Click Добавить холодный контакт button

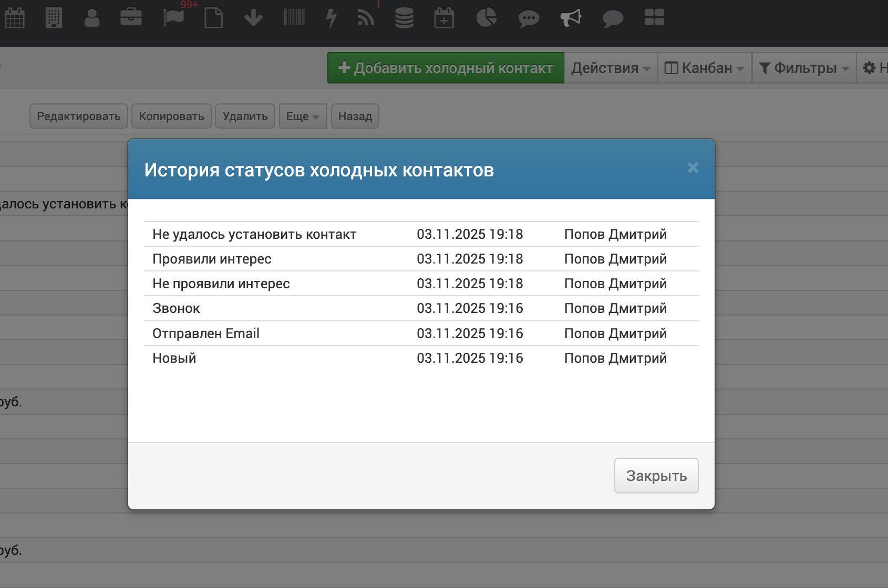click(446, 68)
